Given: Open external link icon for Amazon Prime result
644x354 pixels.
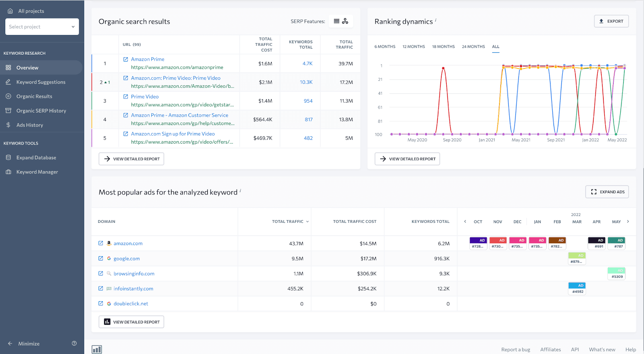Looking at the screenshot, I should (x=126, y=59).
